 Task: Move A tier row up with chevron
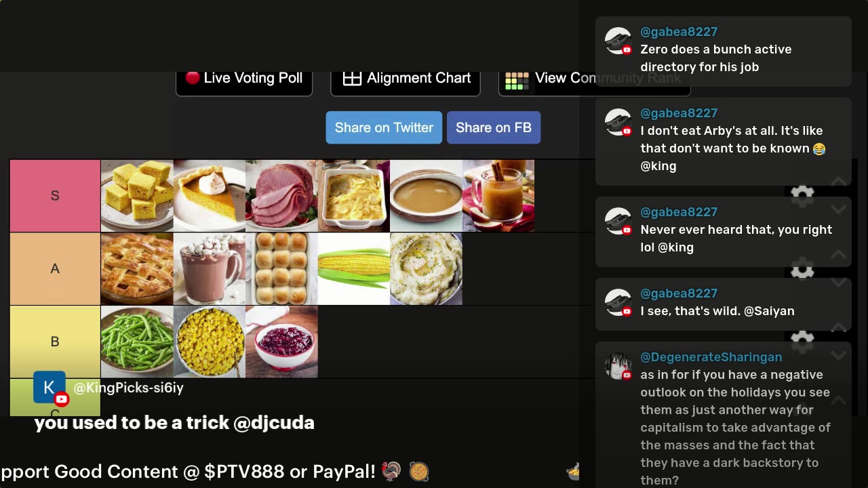coord(839,255)
